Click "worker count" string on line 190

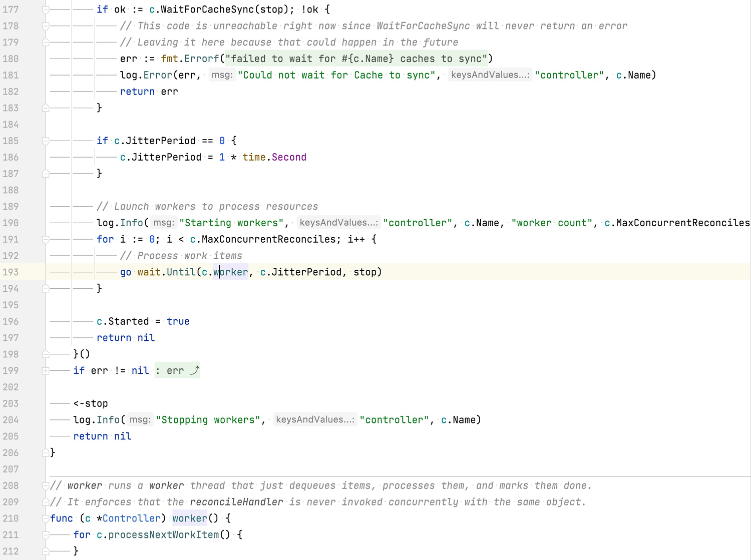tap(552, 223)
